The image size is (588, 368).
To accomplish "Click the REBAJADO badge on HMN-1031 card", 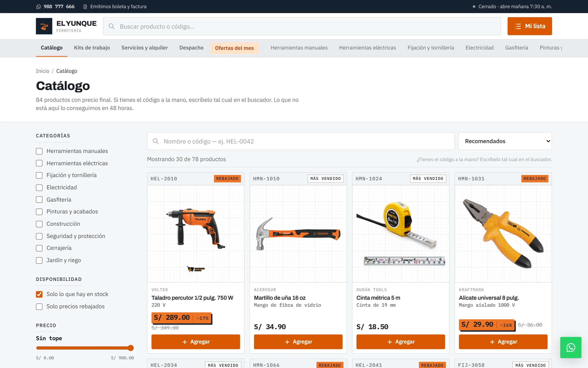I will pyautogui.click(x=534, y=179).
